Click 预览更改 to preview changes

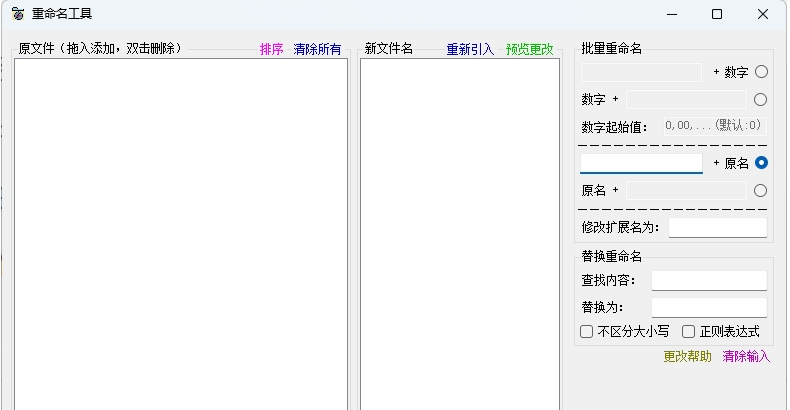coord(530,49)
